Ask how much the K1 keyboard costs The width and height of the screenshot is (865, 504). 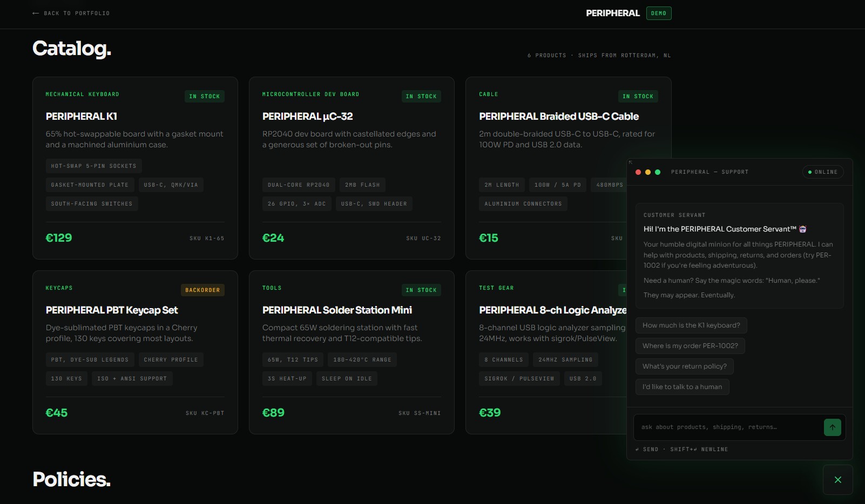click(691, 325)
